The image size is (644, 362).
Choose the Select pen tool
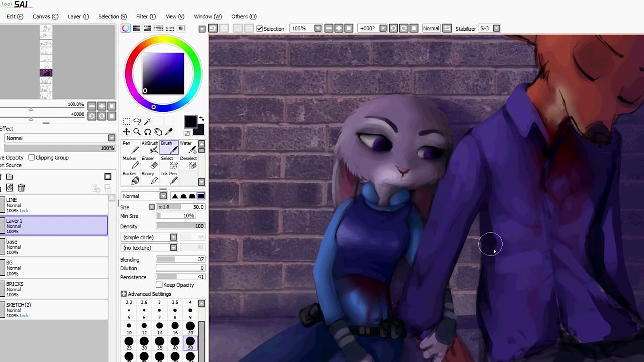tap(169, 162)
